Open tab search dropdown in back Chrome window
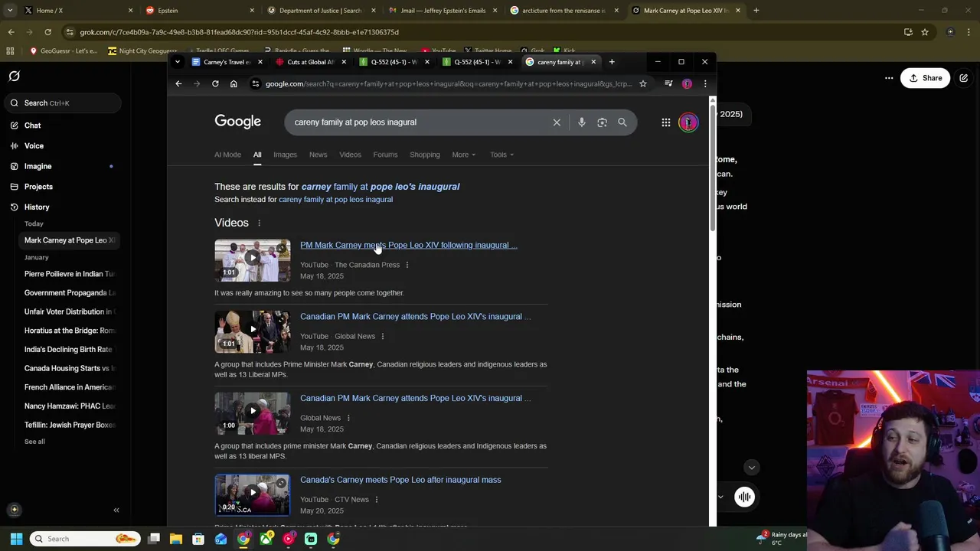This screenshot has height=551, width=980. 10,11
